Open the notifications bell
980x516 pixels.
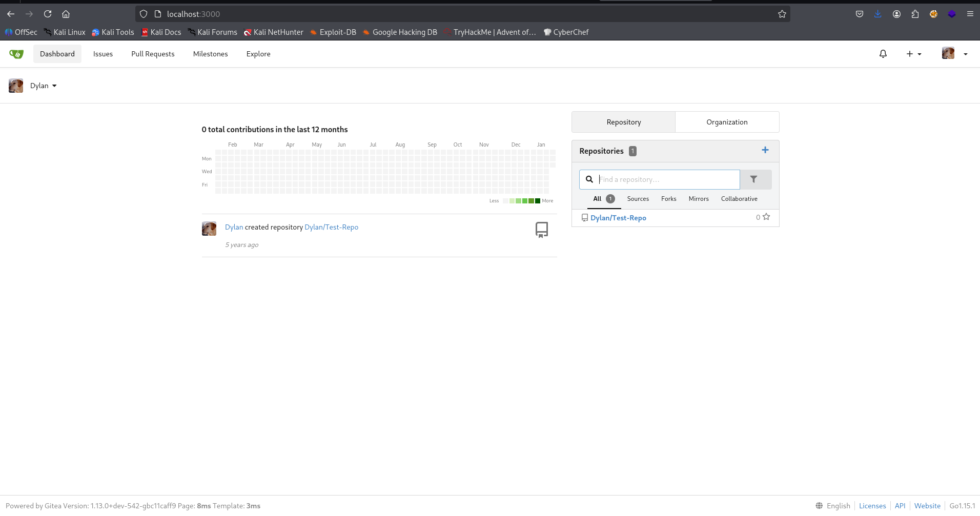[883, 54]
